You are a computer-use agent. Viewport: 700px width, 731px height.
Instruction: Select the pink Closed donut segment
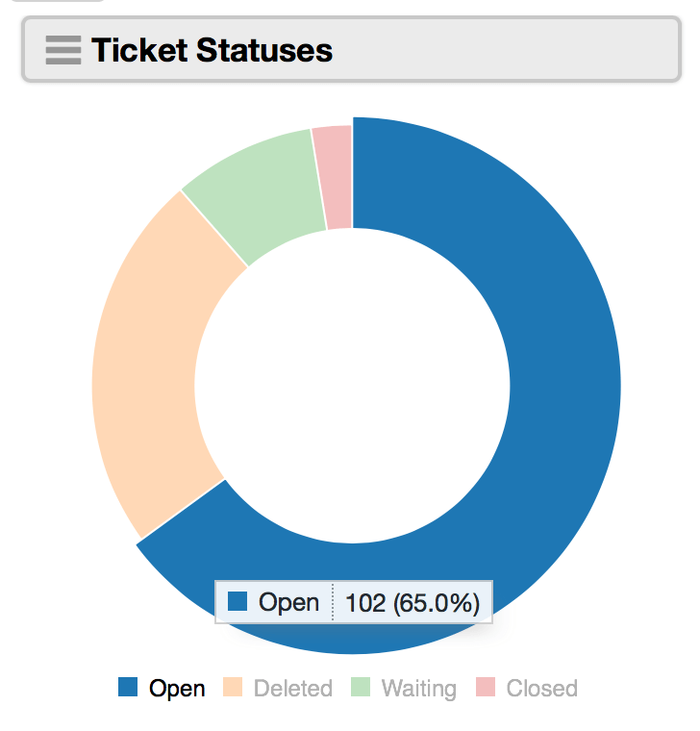point(335,177)
